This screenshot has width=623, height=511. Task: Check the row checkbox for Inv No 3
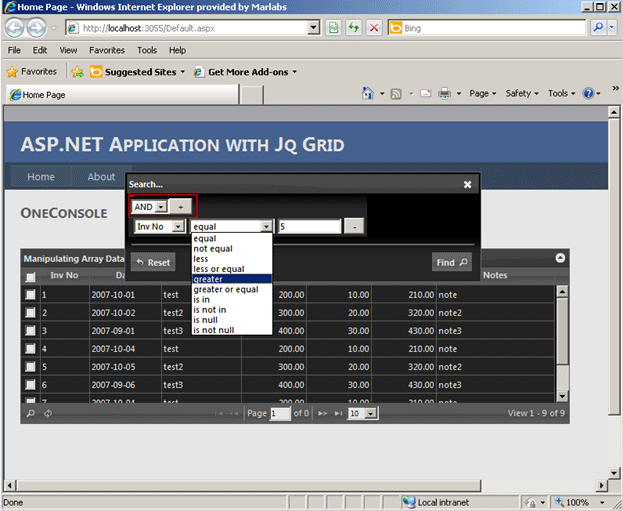click(30, 330)
